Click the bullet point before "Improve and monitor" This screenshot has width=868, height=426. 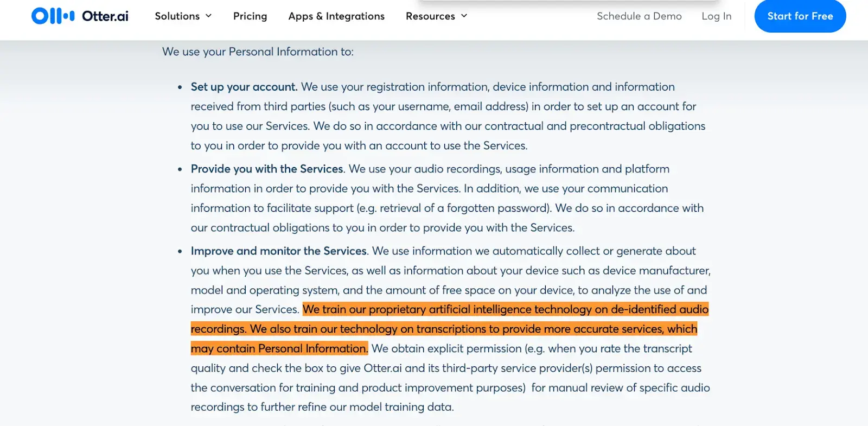tap(180, 251)
